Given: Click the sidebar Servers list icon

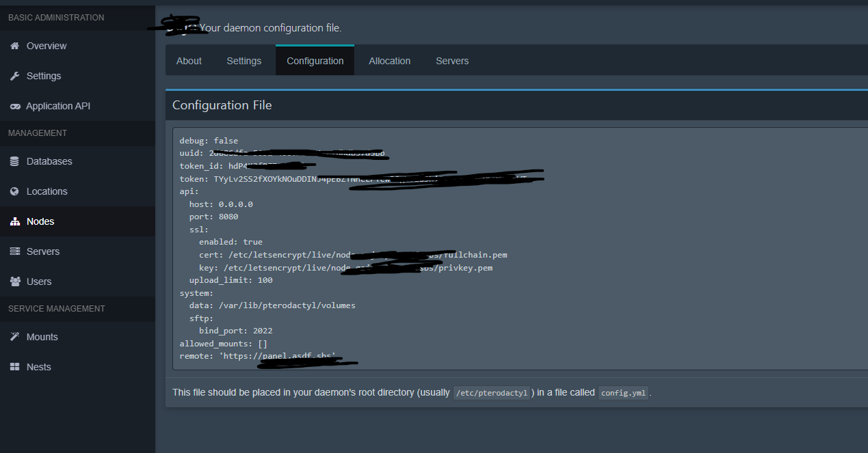Looking at the screenshot, I should tap(14, 251).
